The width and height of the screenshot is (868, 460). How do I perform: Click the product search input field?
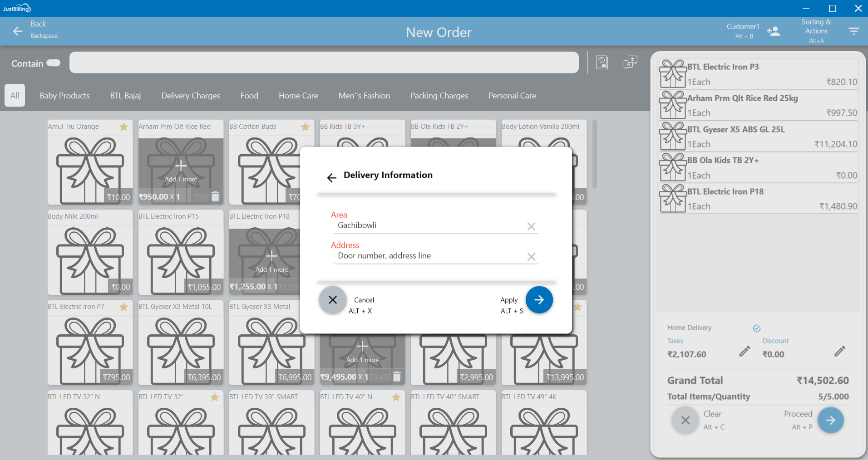[x=324, y=63]
